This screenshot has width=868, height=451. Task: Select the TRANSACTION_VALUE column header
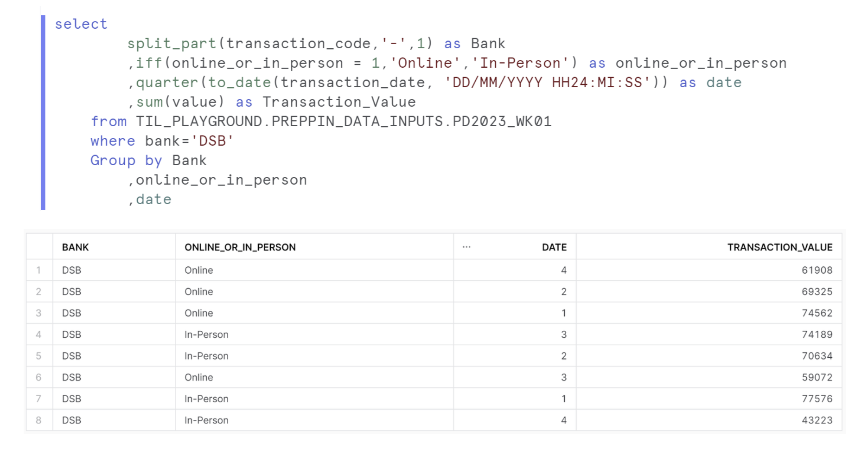tap(779, 247)
